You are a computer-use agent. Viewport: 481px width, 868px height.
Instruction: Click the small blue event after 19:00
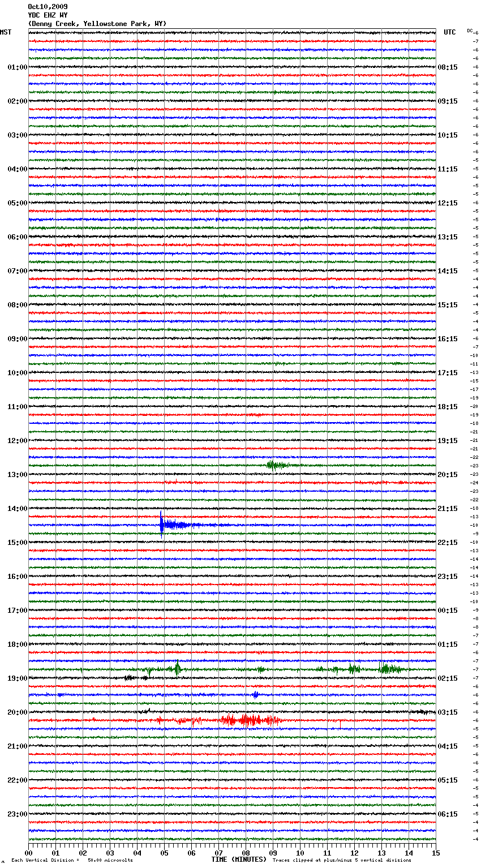(256, 694)
